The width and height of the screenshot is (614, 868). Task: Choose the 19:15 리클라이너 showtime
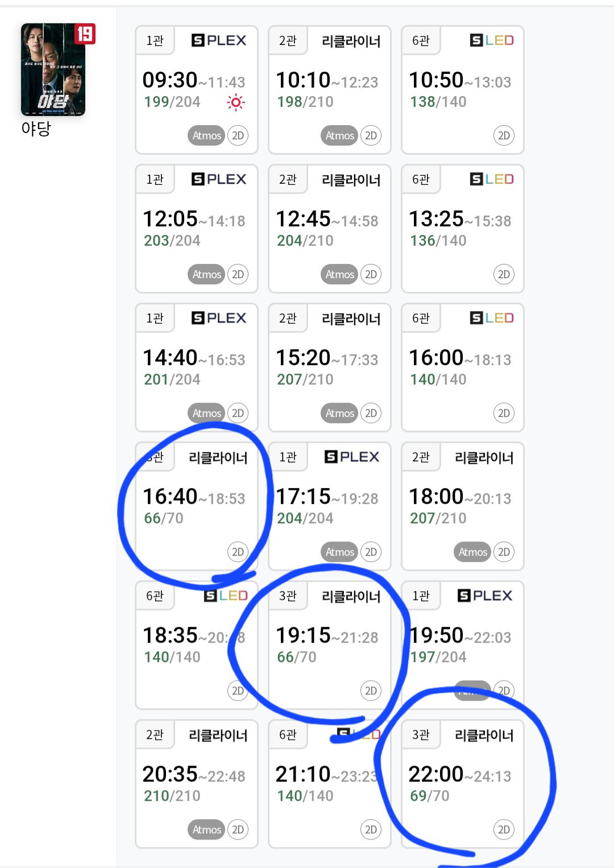tap(330, 645)
